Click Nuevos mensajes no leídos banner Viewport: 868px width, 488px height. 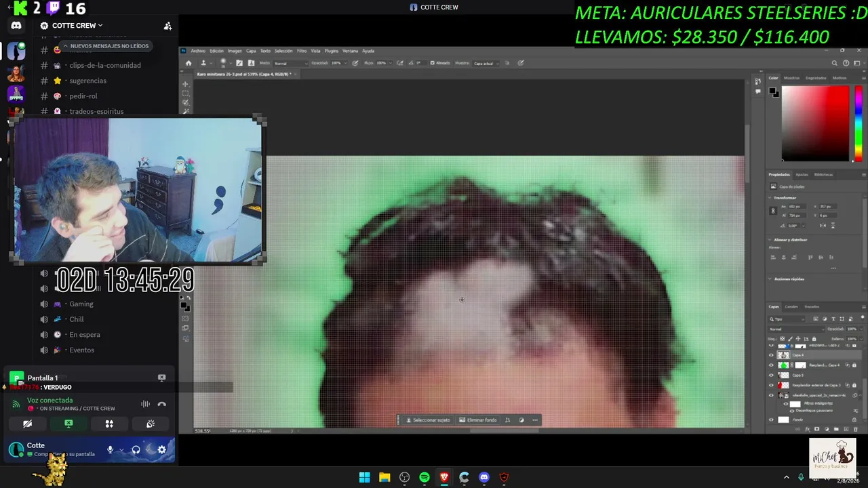click(104, 46)
